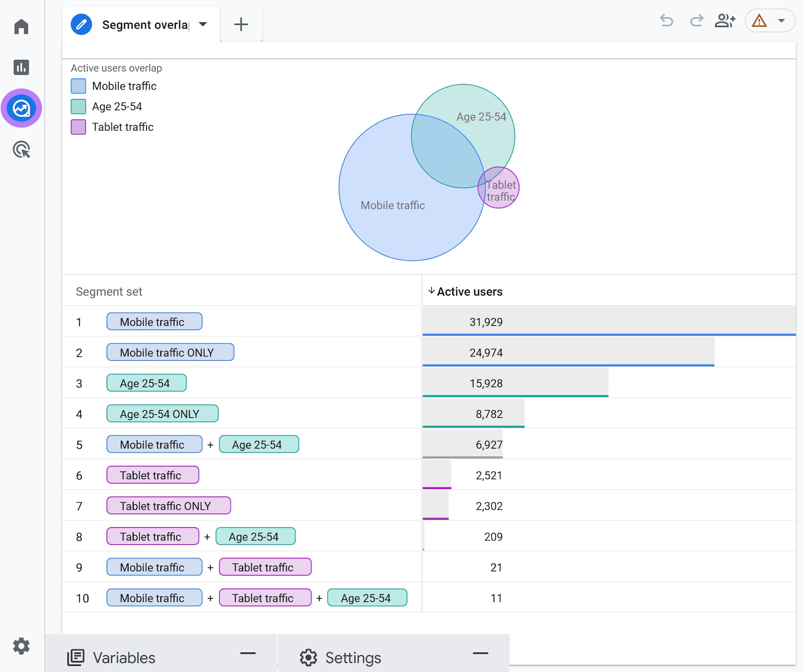Click the sort arrow on Active users

(x=431, y=291)
